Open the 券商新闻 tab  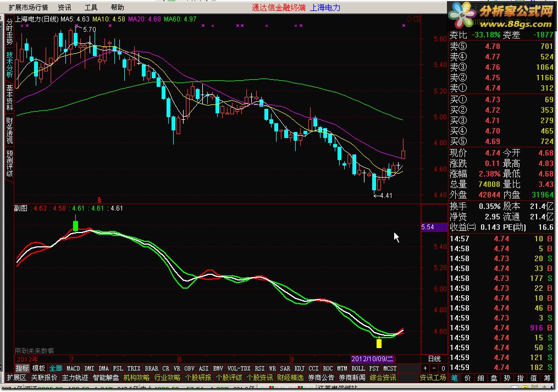(352, 378)
